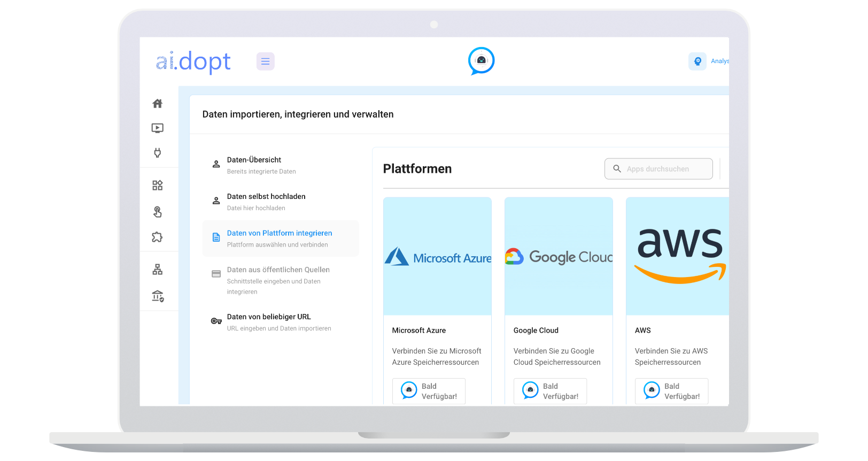The image size is (868, 461).
Task: Select Daten von Plattform integrieren
Action: 281,239
